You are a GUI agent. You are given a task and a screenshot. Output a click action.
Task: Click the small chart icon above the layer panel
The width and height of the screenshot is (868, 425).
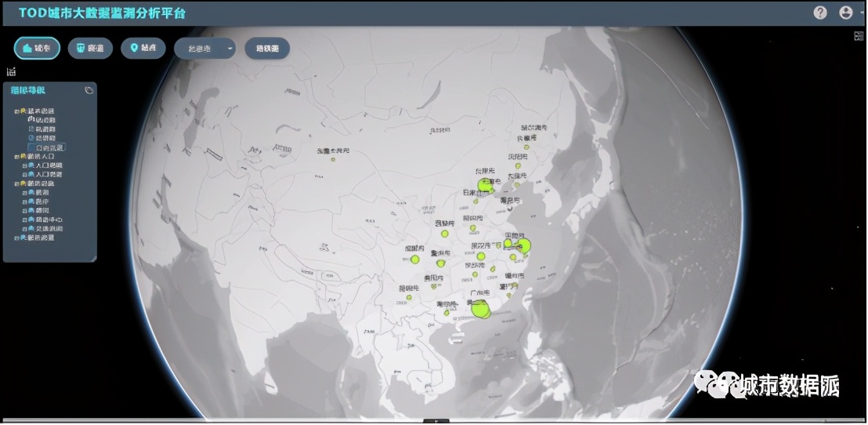11,71
